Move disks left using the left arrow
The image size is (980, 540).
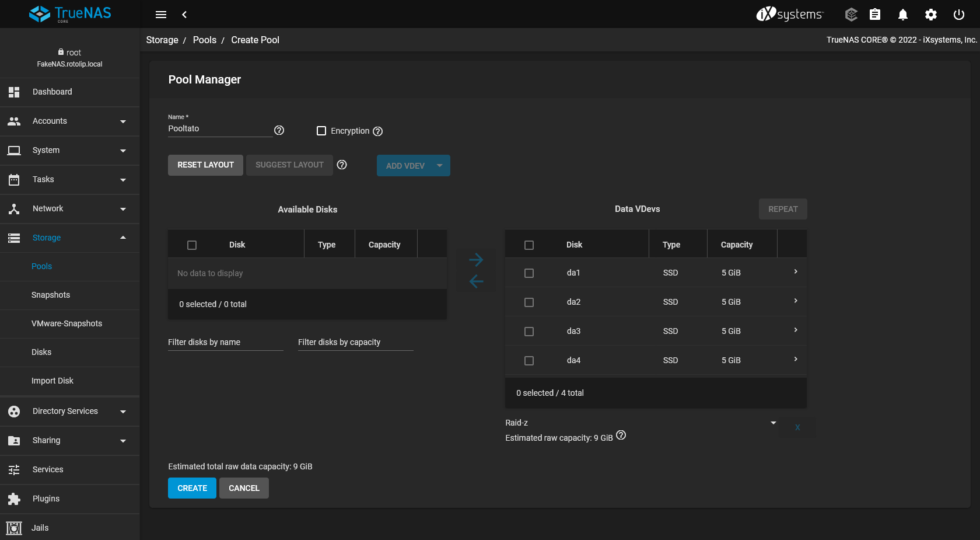[x=476, y=281]
